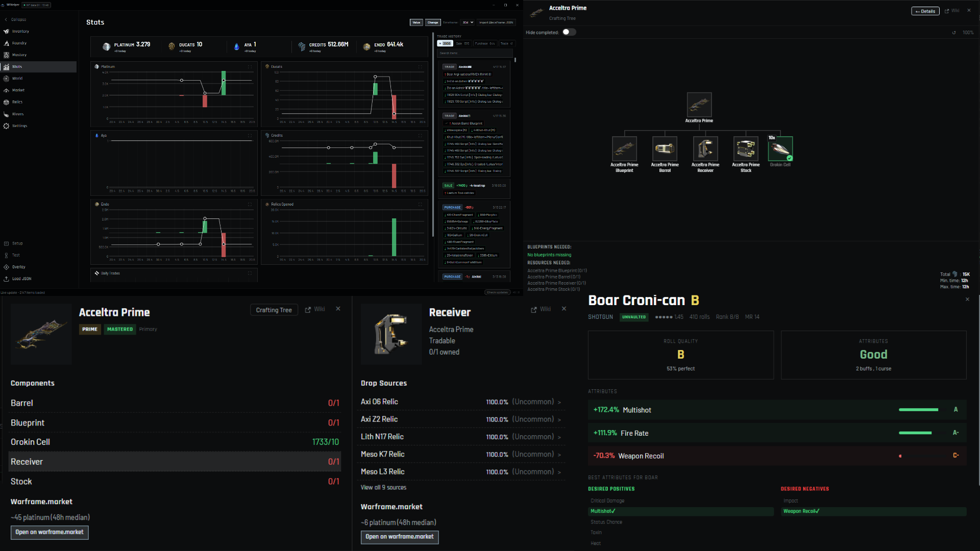
Task: Switch to the Sale trade history tab
Action: 462,44
